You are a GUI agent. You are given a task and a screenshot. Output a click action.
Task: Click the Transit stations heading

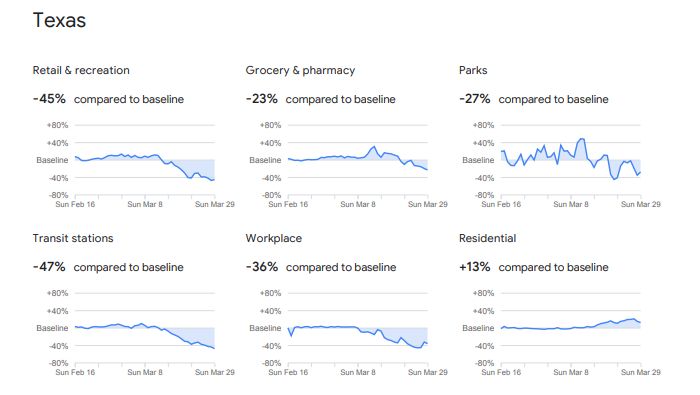(x=73, y=238)
